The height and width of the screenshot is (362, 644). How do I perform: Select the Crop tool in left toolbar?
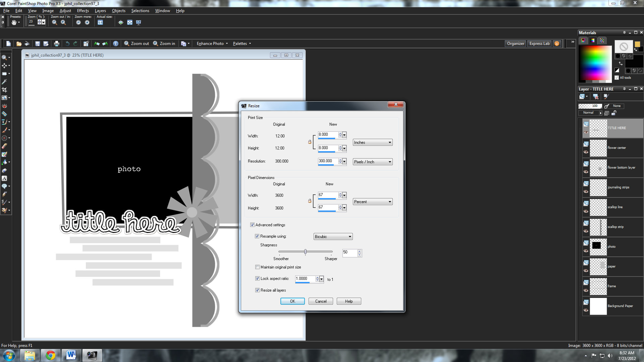pos(4,90)
